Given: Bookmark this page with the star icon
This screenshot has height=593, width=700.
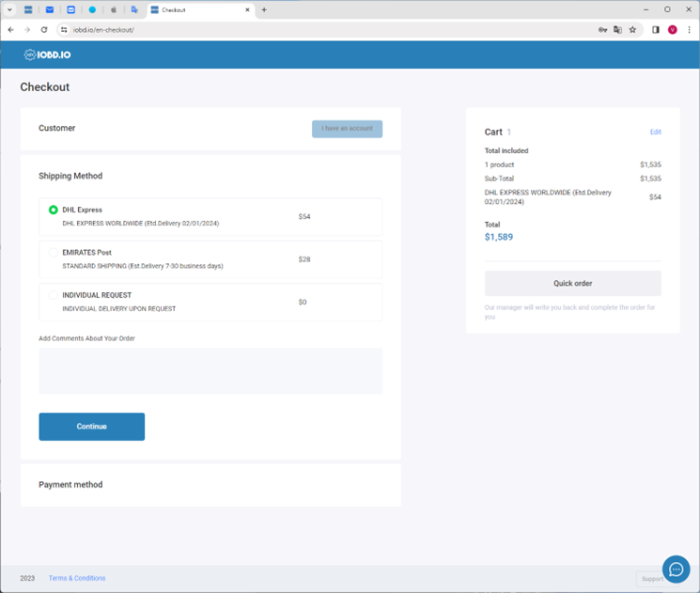Looking at the screenshot, I should (632, 30).
